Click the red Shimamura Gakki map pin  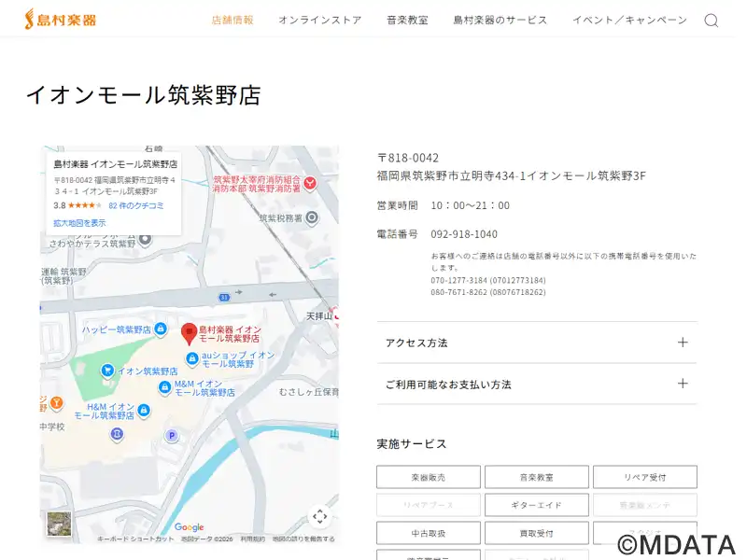(x=190, y=332)
